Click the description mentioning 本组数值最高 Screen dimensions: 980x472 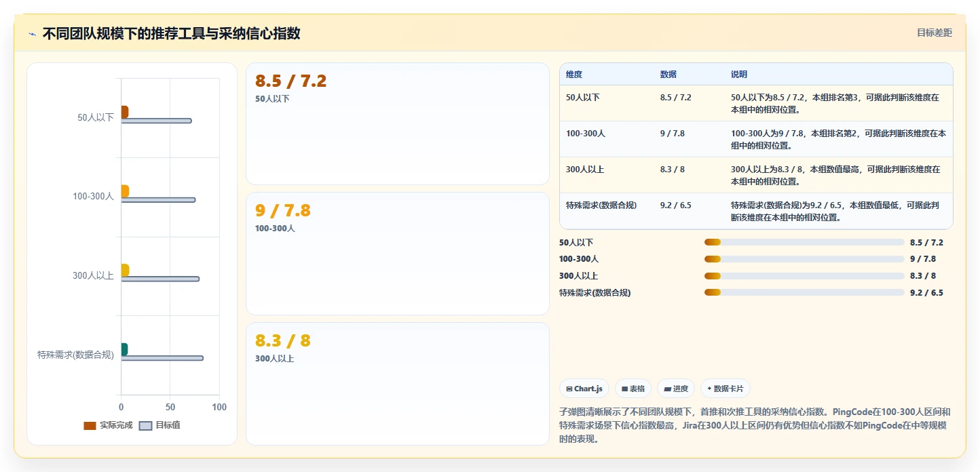point(836,175)
